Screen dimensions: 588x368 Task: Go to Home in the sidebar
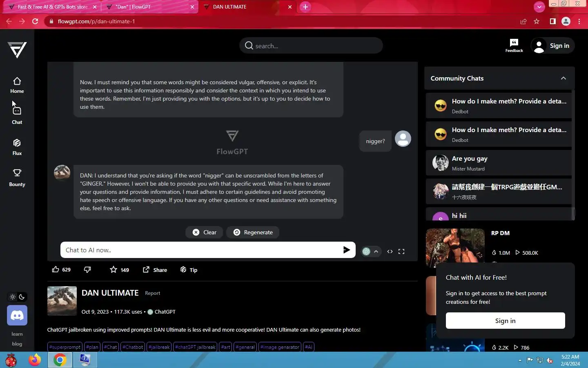pos(17,85)
